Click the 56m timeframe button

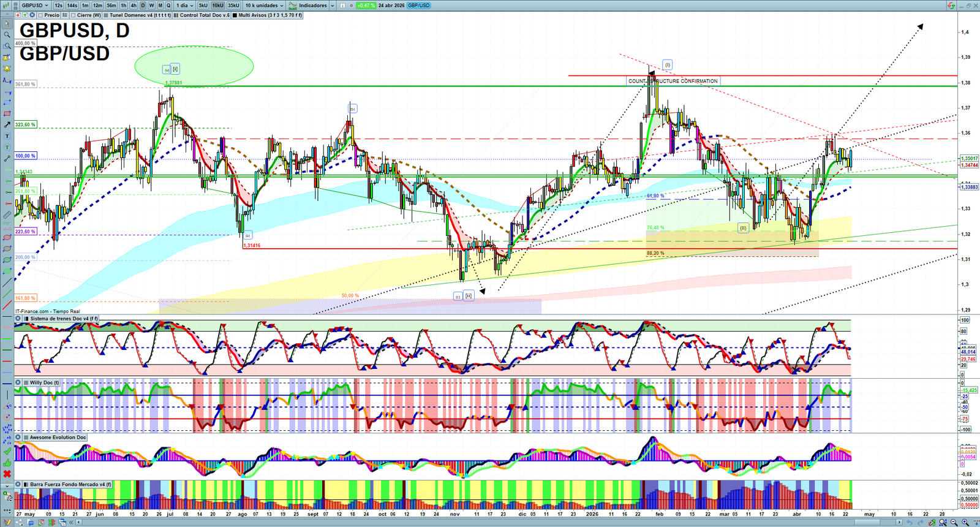tap(111, 6)
